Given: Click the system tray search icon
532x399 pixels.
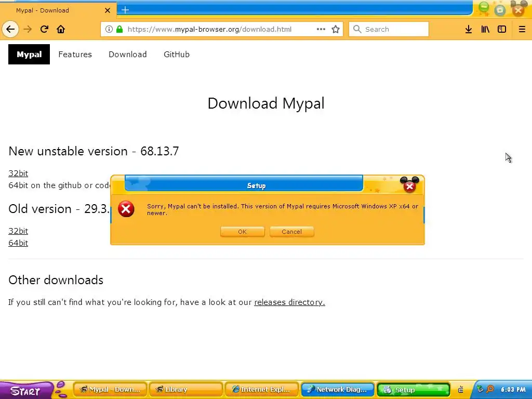Looking at the screenshot, I should (490, 389).
